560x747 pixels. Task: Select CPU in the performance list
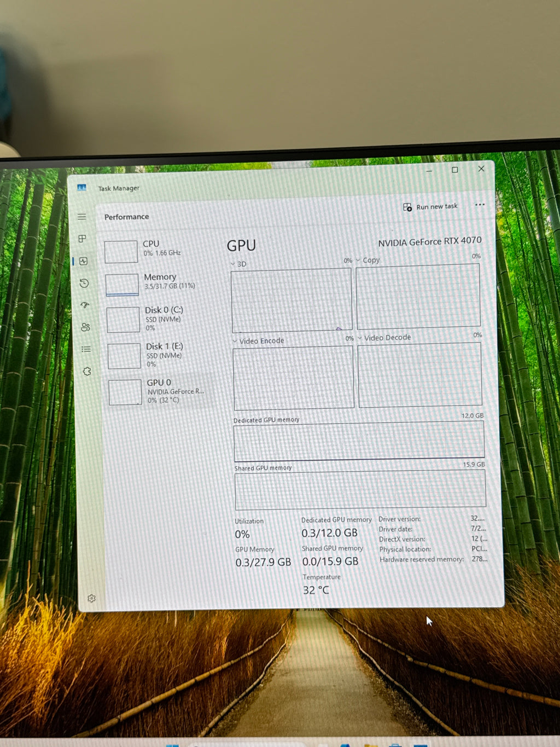click(157, 251)
